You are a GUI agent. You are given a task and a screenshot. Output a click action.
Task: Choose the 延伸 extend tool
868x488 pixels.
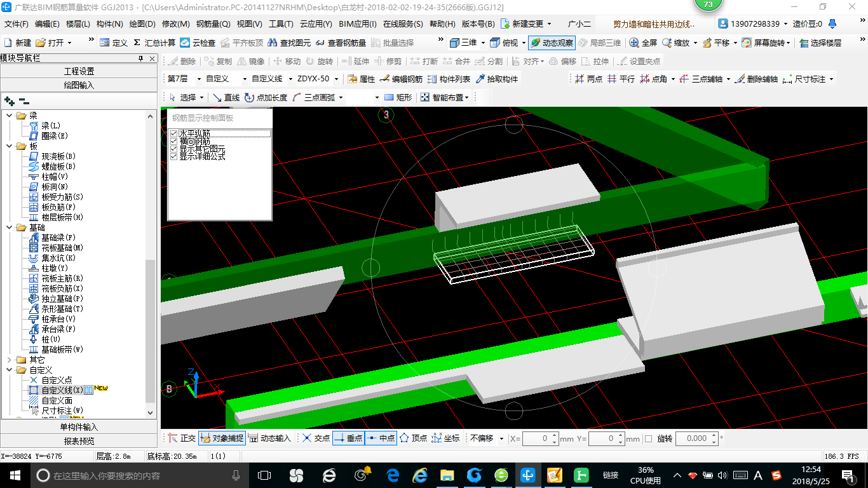click(355, 62)
